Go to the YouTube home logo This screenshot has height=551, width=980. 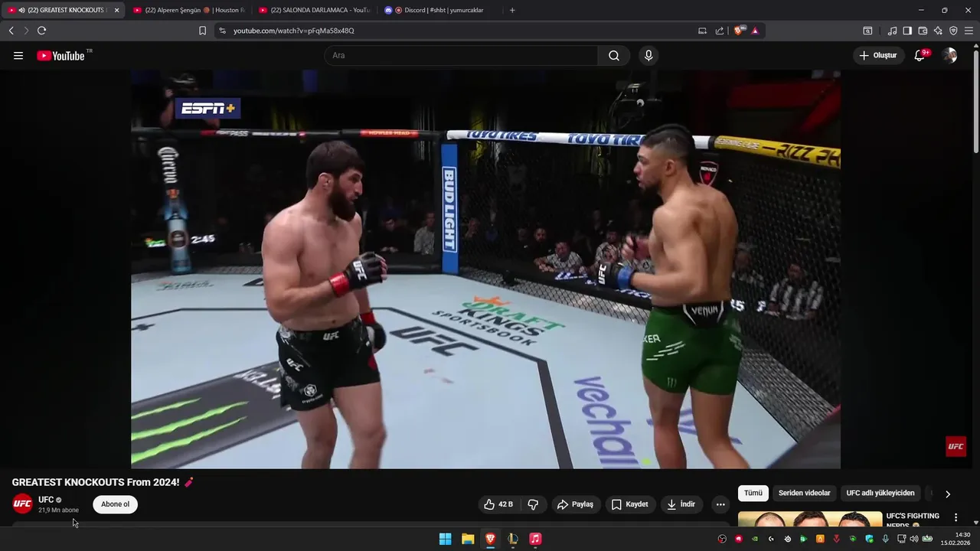coord(60,56)
